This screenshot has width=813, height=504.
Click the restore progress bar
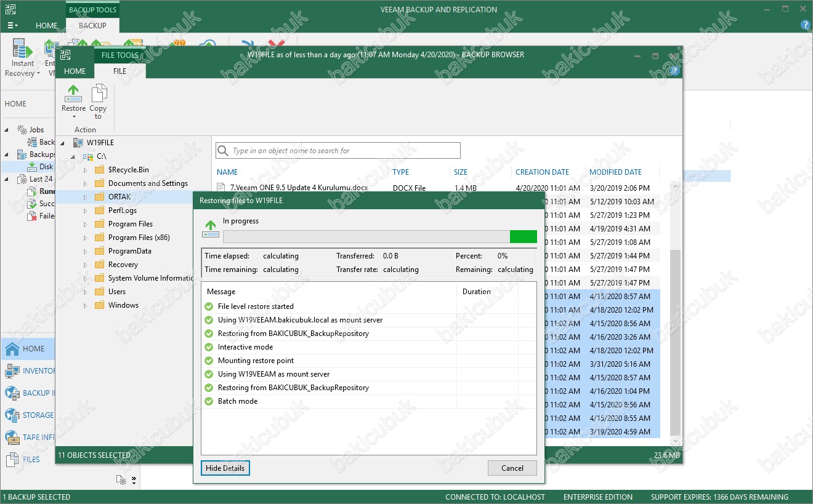coord(380,237)
